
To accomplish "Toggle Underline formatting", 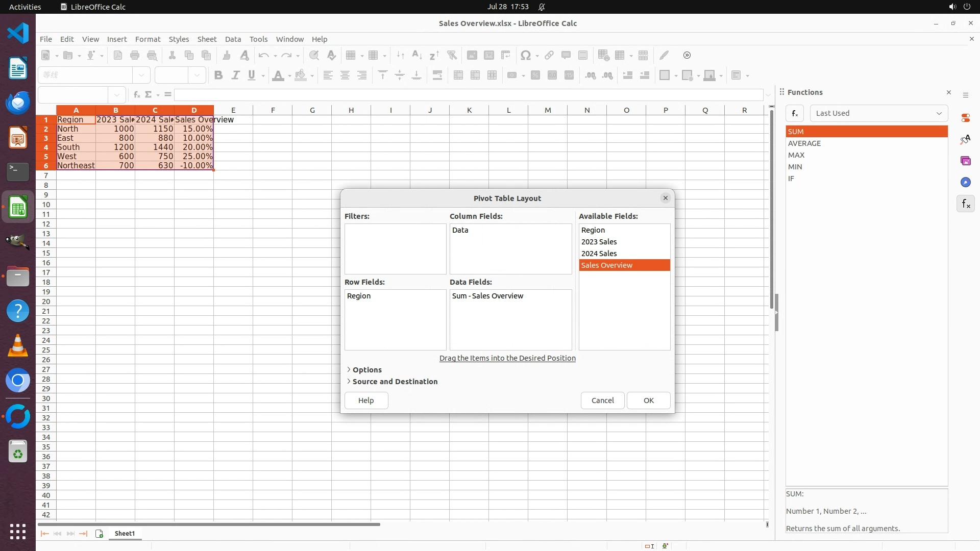I will pyautogui.click(x=252, y=76).
